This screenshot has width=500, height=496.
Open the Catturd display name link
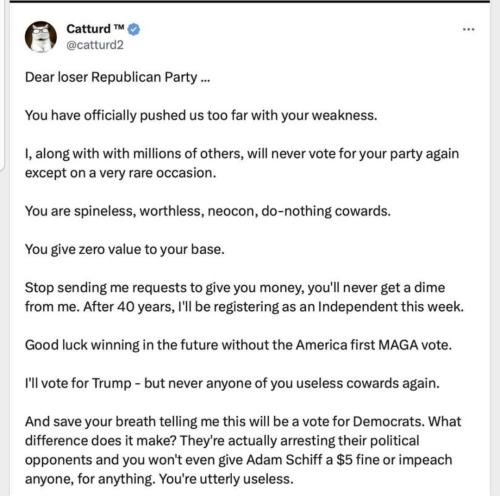point(88,29)
